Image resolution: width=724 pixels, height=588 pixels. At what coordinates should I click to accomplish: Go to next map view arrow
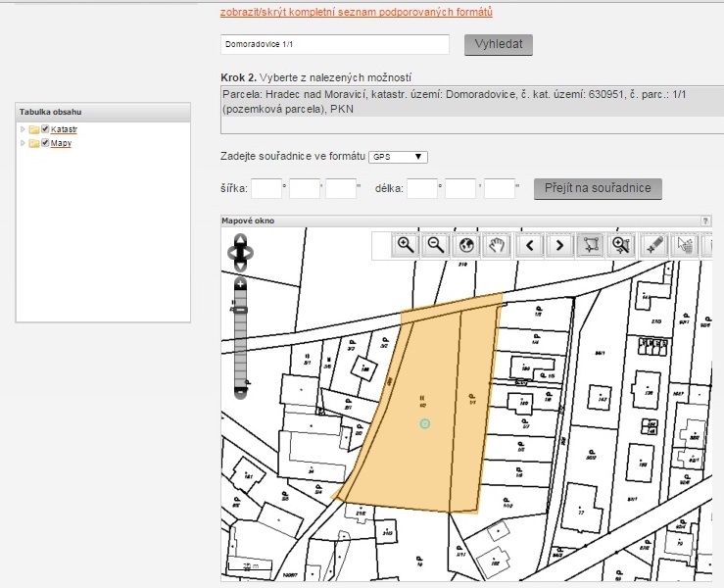click(559, 246)
